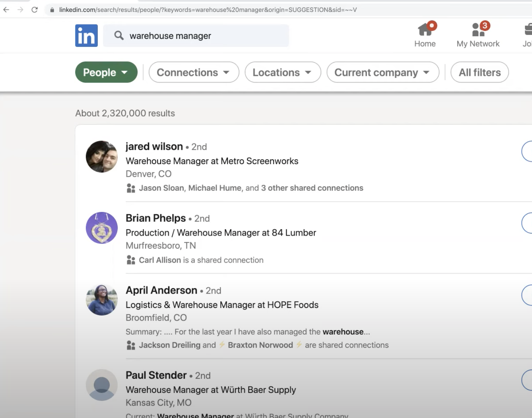
Task: Open the Connections filter dropdown
Action: (x=194, y=72)
